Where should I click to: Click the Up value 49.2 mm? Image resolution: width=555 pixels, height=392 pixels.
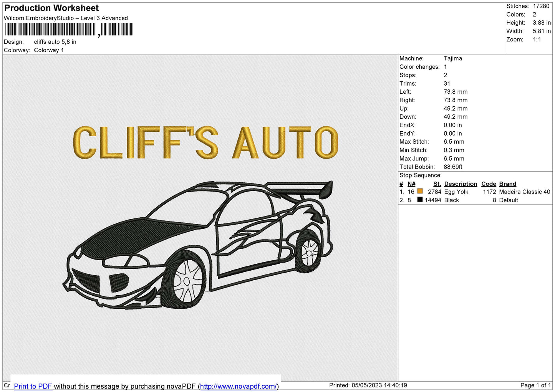(456, 109)
